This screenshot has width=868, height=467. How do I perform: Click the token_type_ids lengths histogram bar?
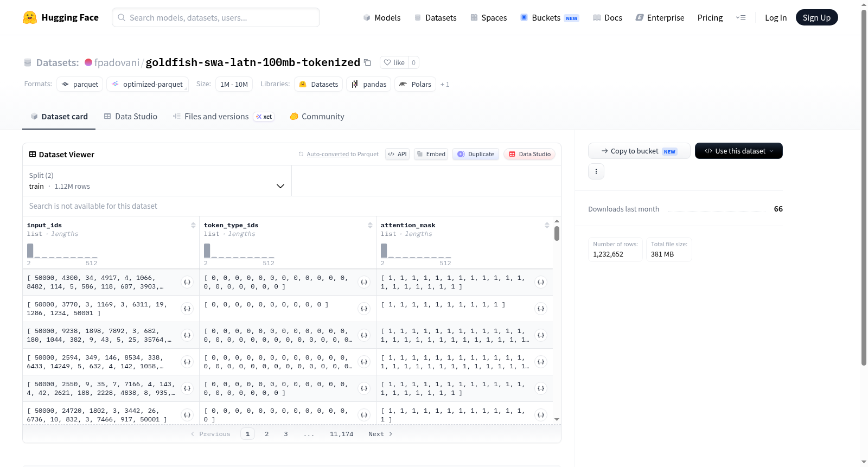(207, 251)
